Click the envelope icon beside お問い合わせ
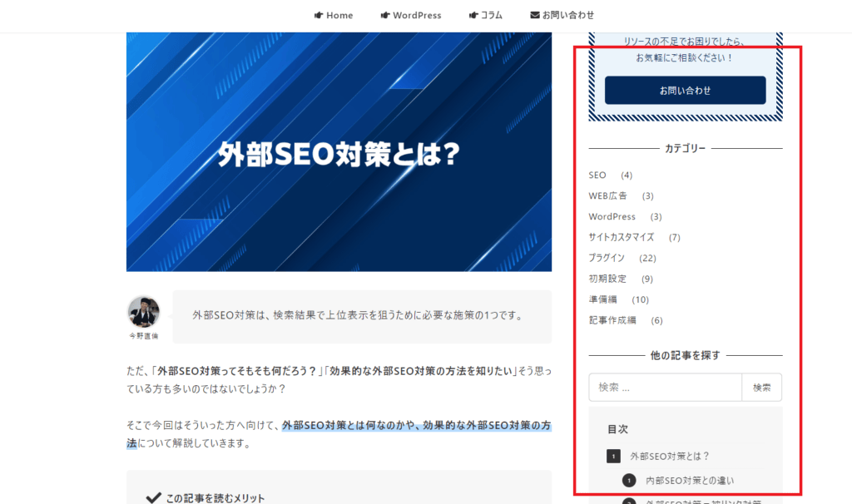Image resolution: width=852 pixels, height=504 pixels. click(535, 15)
